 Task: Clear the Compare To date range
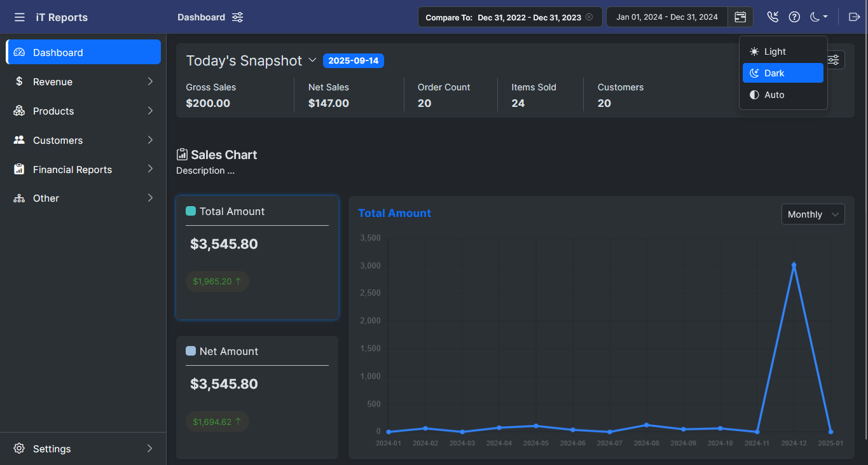[589, 17]
